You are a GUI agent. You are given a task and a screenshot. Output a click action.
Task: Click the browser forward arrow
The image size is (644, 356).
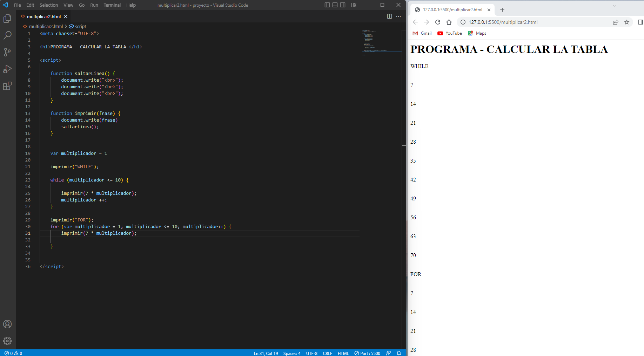(427, 22)
